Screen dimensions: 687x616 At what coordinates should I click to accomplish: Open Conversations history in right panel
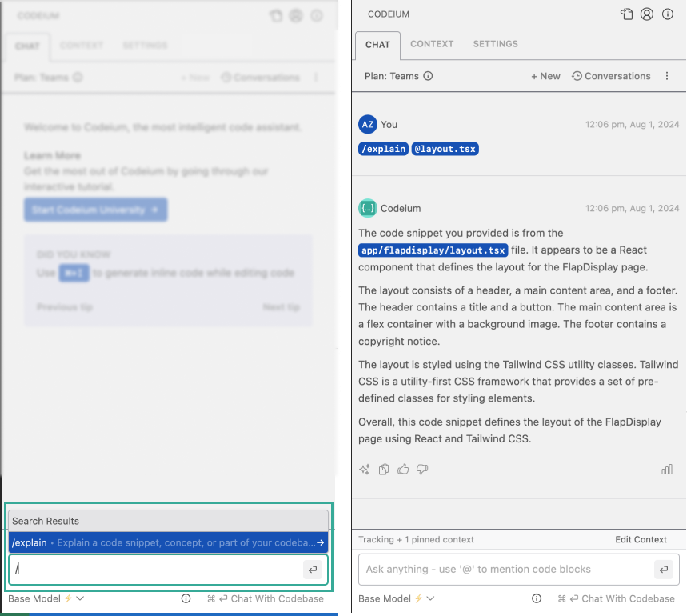click(x=611, y=76)
